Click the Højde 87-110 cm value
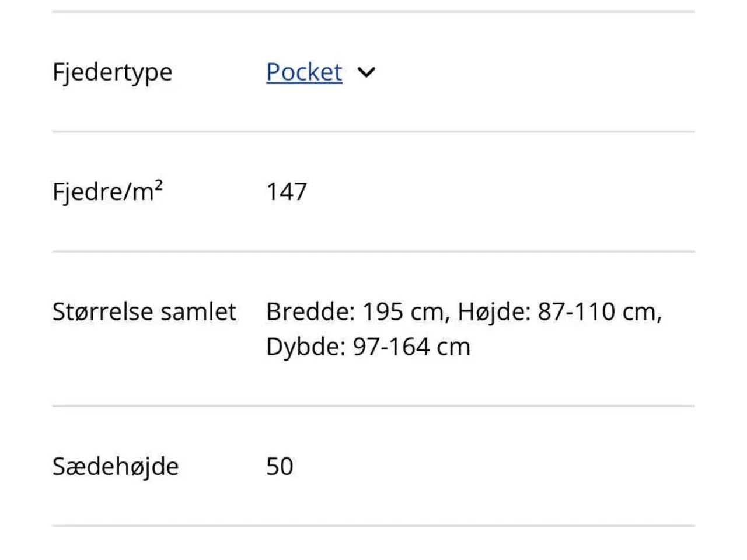747x560 pixels. pyautogui.click(x=560, y=311)
